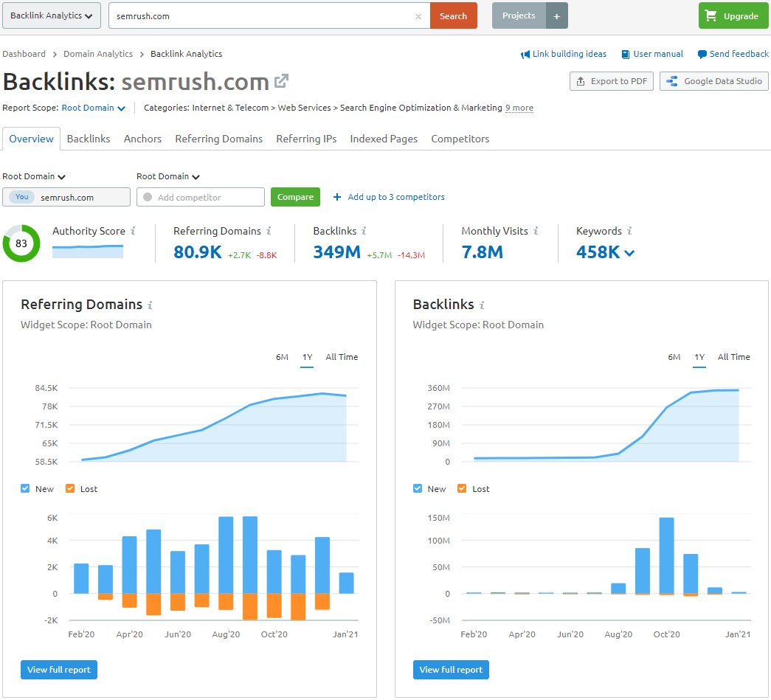Click the domain search input field
The height and width of the screenshot is (700, 771).
pyautogui.click(x=269, y=15)
